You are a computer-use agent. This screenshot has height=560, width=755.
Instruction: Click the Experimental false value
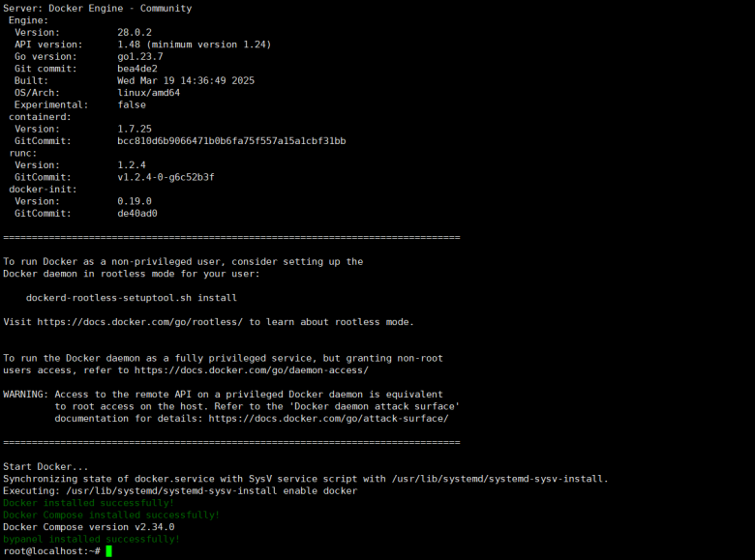(x=132, y=104)
